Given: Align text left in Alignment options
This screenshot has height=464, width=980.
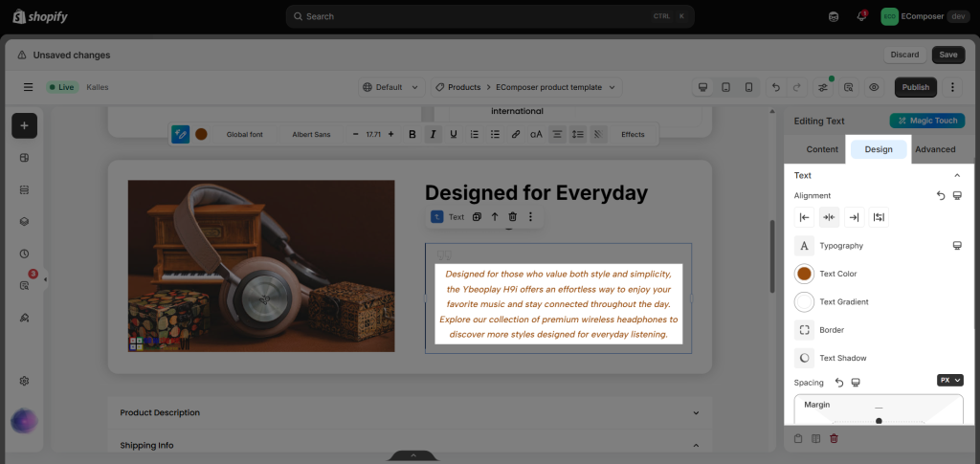Looking at the screenshot, I should click(x=804, y=217).
